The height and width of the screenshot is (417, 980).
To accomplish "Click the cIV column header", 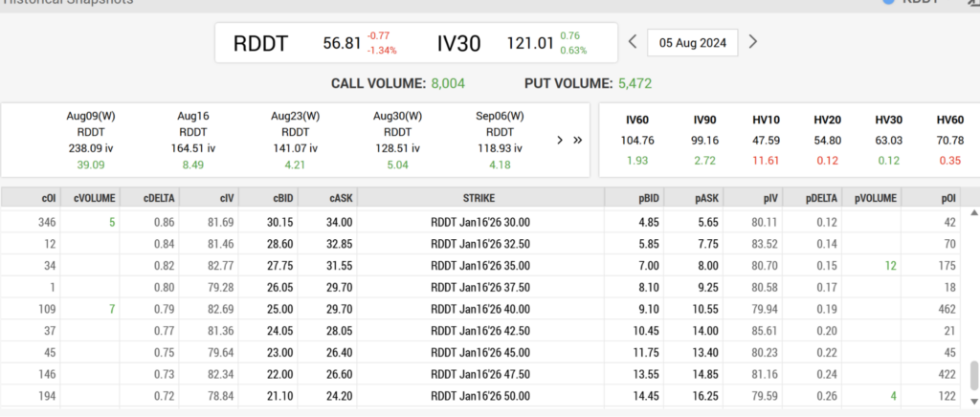I will pos(209,198).
